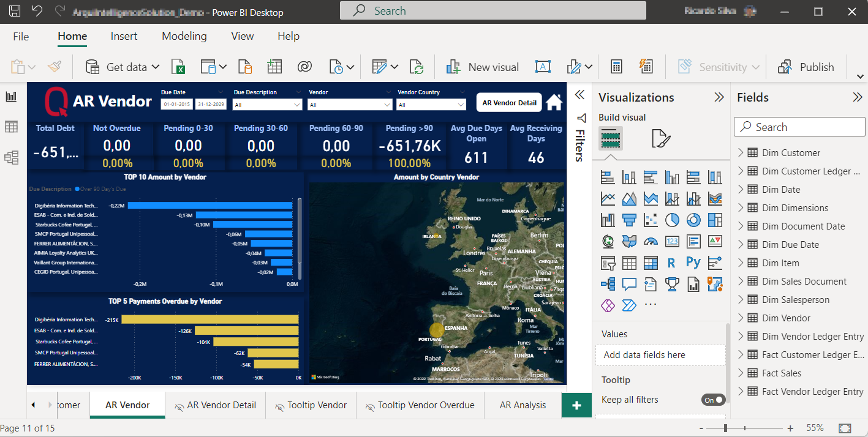The height and width of the screenshot is (437, 868).
Task: Insert a gauge visual from Visualizations
Action: point(651,241)
